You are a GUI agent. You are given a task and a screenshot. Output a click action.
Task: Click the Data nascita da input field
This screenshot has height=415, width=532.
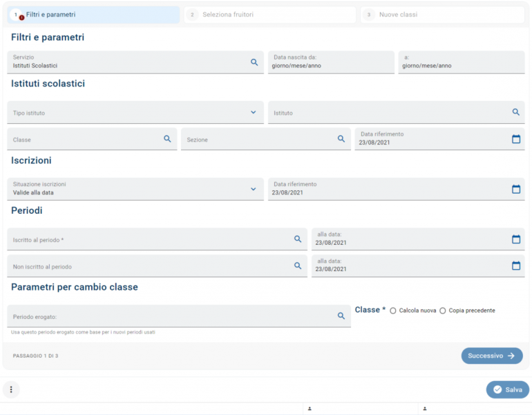(x=331, y=62)
